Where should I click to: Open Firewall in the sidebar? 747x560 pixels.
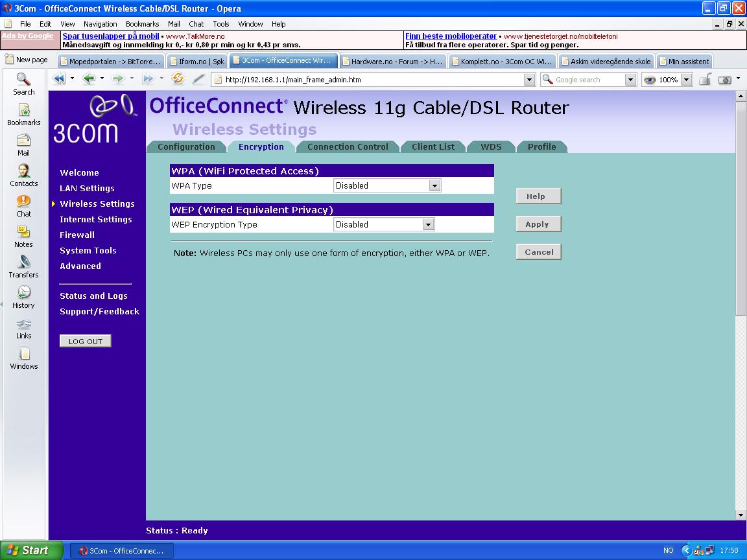click(77, 235)
